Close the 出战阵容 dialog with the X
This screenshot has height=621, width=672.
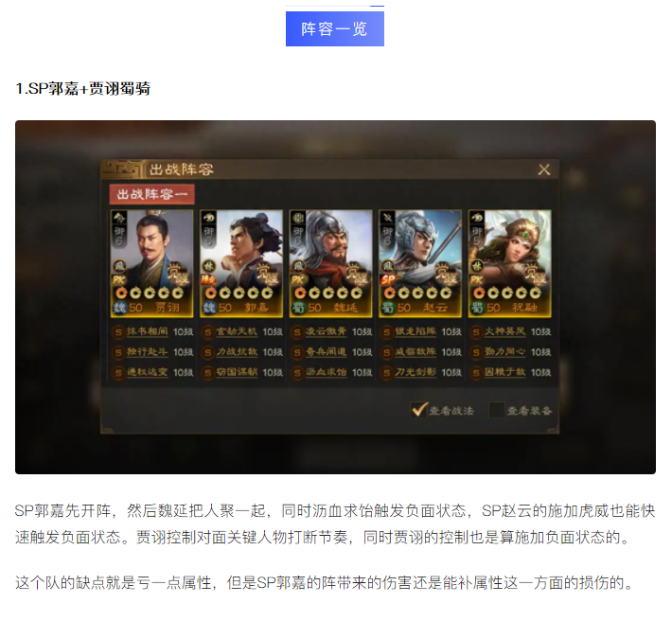click(x=544, y=169)
